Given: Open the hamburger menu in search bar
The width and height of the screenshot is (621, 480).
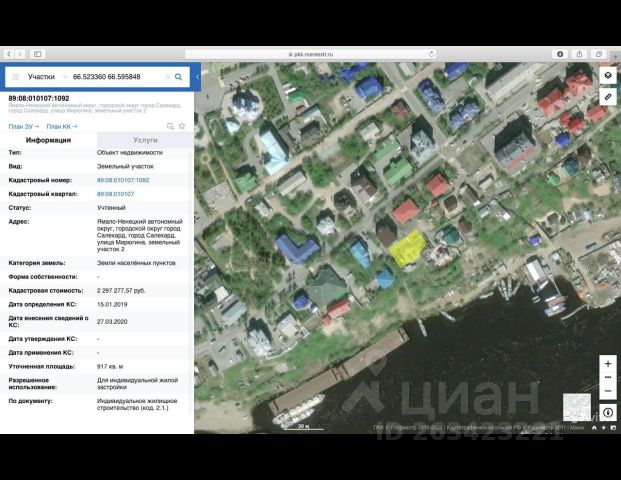Looking at the screenshot, I should click(13, 76).
